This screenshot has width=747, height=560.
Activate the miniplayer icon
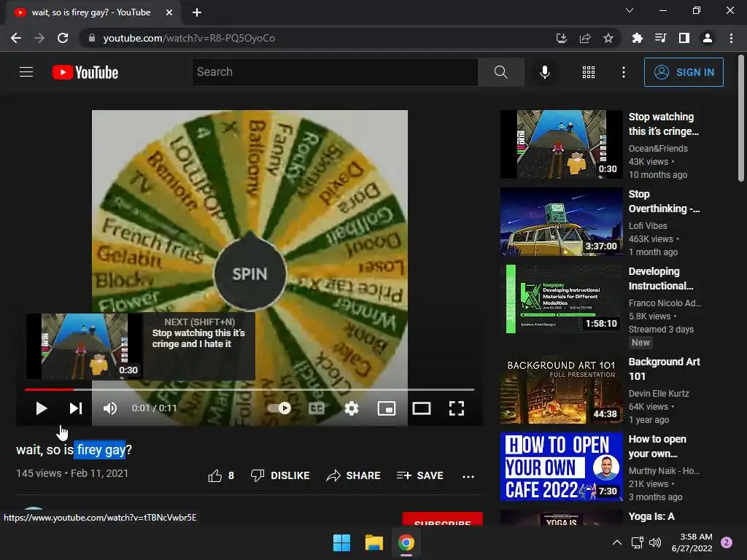click(x=387, y=408)
